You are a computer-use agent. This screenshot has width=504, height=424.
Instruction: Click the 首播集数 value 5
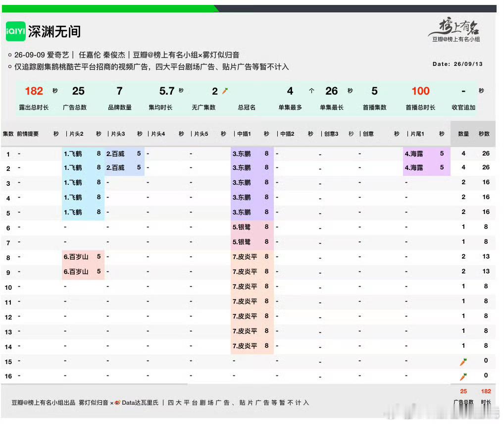point(374,91)
